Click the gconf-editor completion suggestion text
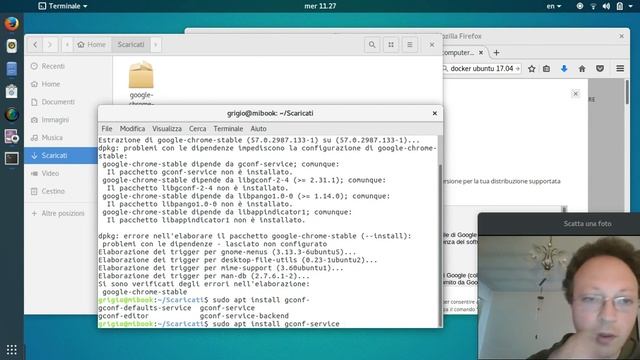Screen dimensions: 640x360 click(x=124, y=316)
